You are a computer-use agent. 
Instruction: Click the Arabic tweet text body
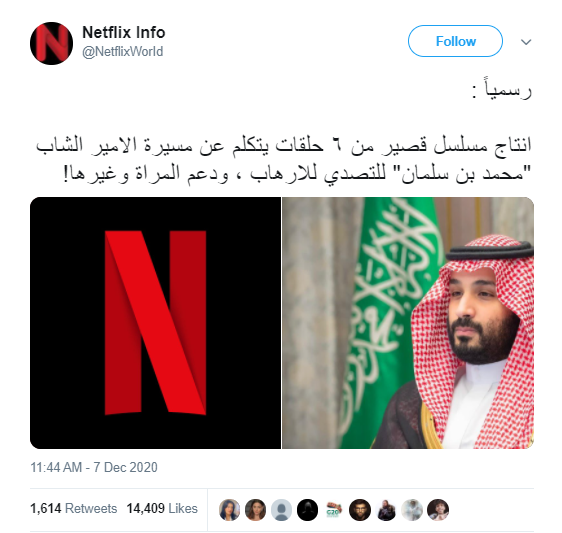[283, 134]
